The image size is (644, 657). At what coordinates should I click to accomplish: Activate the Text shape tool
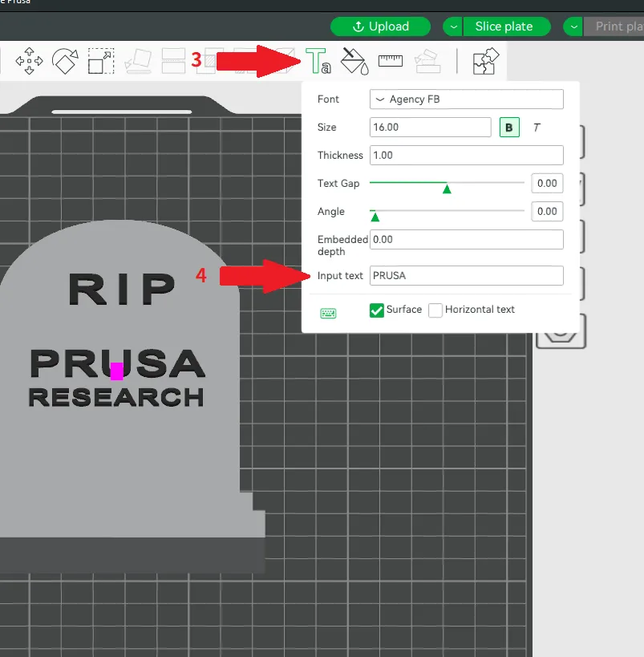coord(318,61)
